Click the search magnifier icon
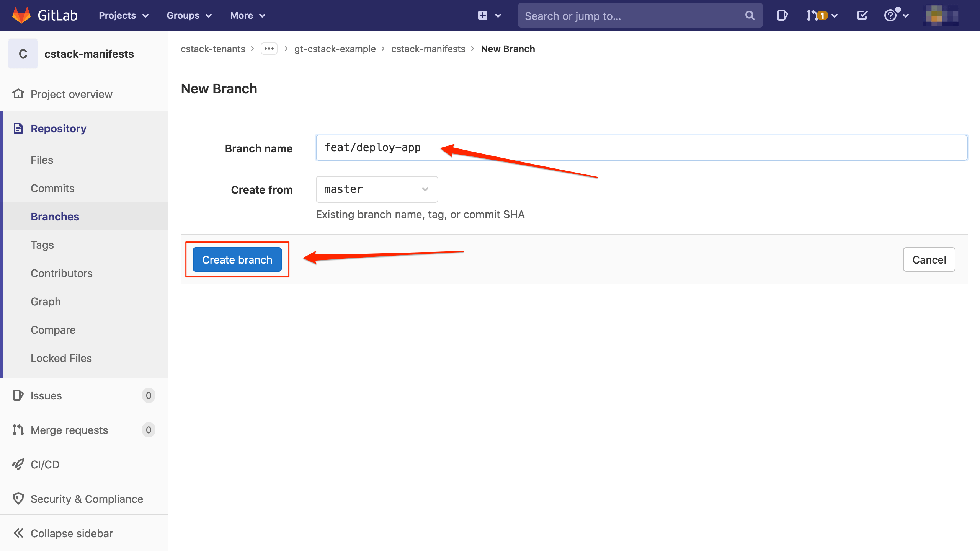This screenshot has width=980, height=551. (x=749, y=15)
